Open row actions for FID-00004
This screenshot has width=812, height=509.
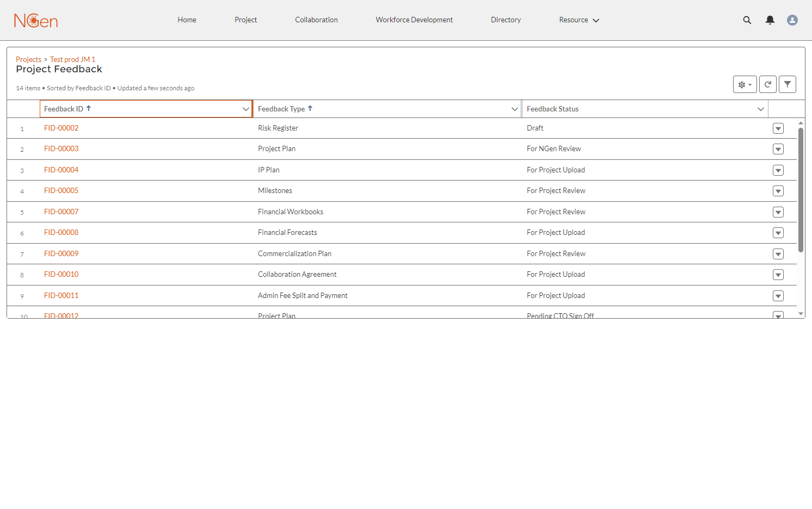[x=778, y=170]
